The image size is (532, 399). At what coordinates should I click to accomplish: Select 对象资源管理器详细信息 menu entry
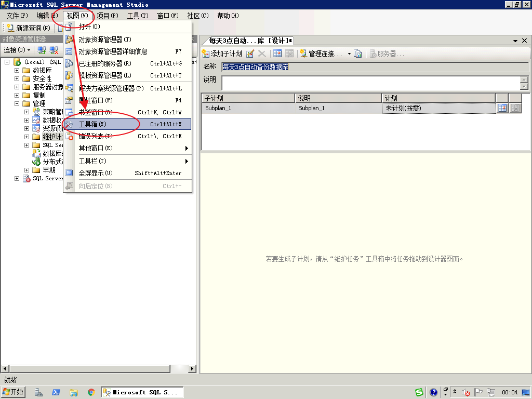(128, 51)
